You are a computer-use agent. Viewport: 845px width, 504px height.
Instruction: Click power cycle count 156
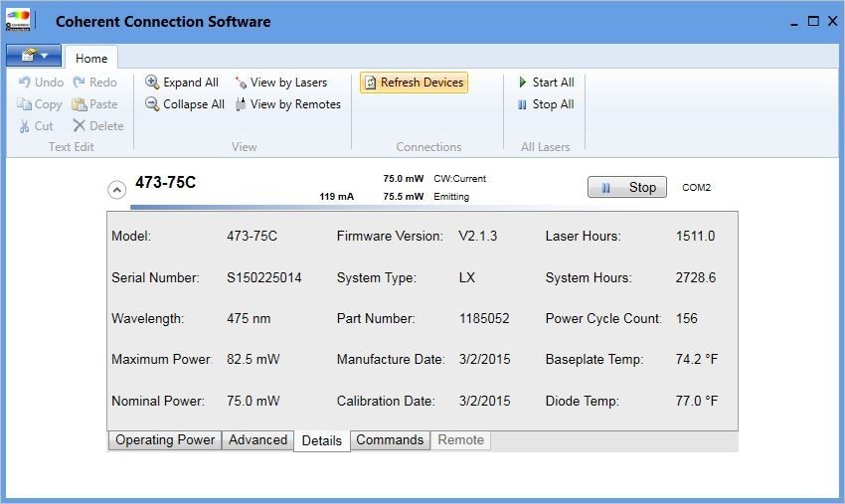point(687,318)
